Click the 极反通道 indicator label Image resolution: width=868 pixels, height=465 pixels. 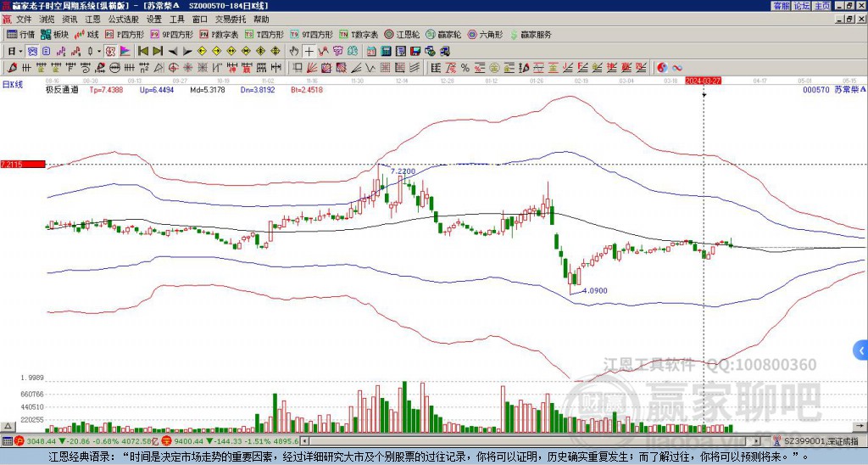(62, 89)
